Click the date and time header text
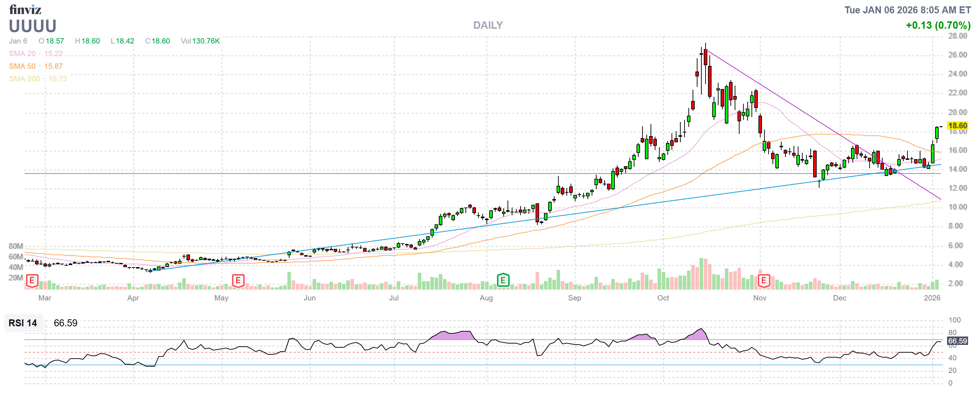 907,10
